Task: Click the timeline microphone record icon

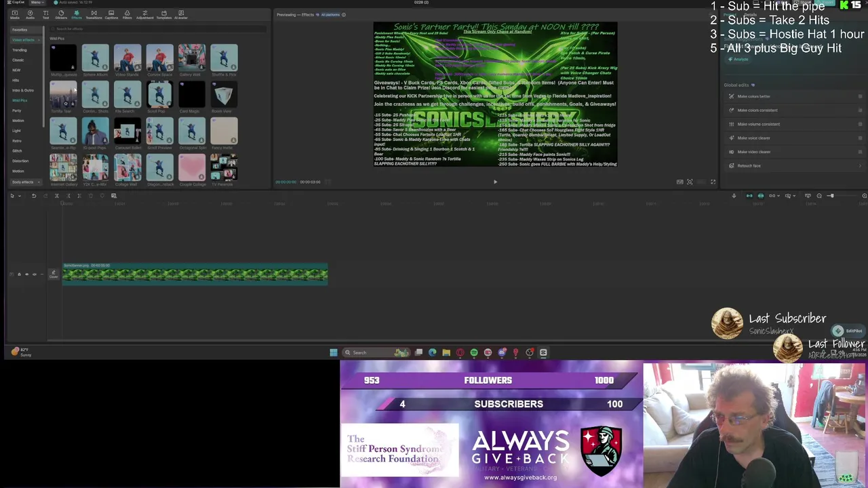Action: [x=734, y=196]
